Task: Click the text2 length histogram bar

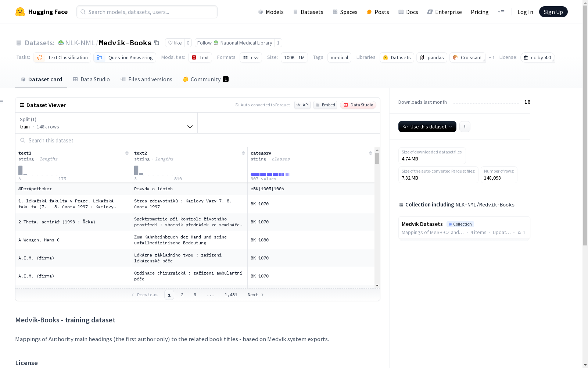Action: (x=136, y=170)
